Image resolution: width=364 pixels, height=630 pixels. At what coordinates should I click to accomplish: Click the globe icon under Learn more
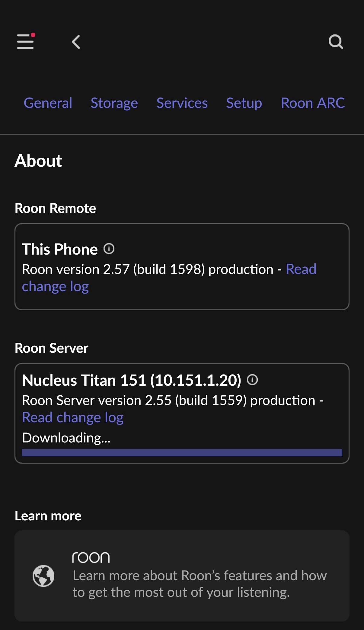pyautogui.click(x=43, y=576)
